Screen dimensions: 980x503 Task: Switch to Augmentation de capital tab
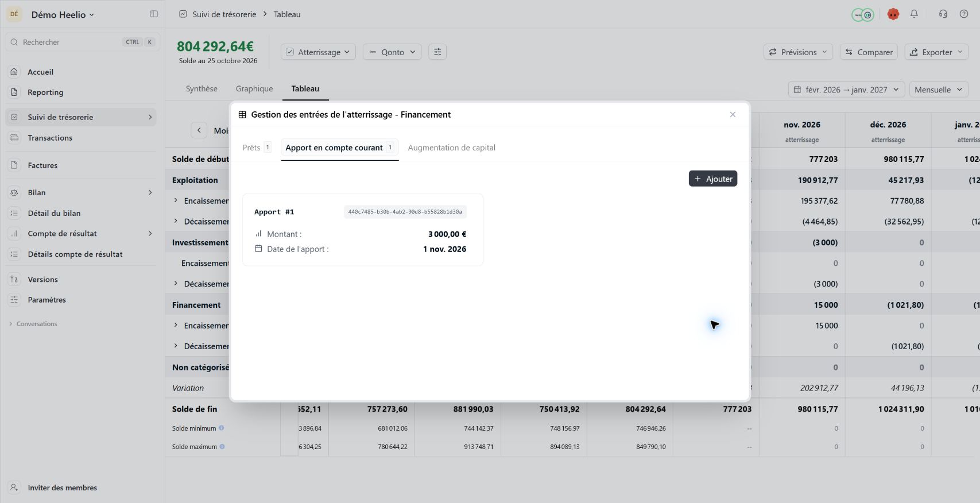[x=451, y=148]
